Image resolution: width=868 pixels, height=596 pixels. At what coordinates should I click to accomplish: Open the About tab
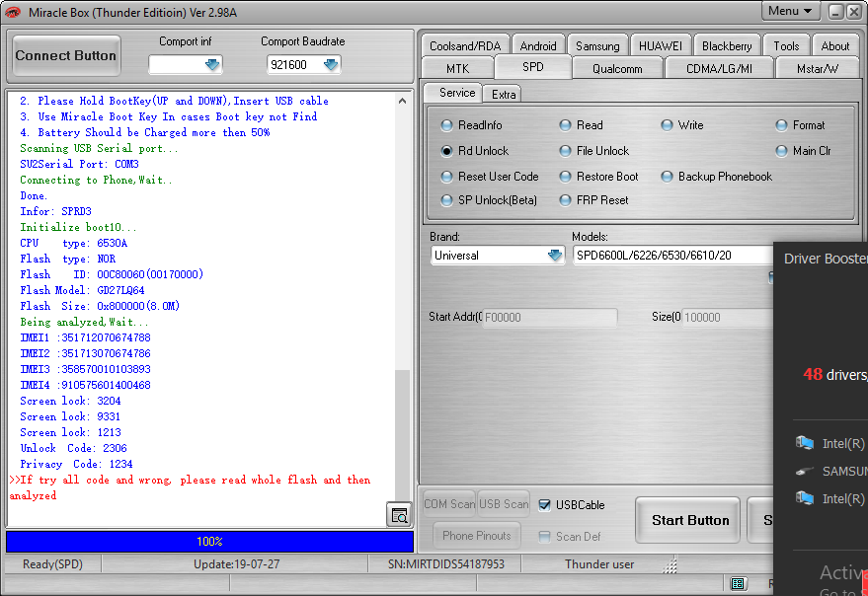click(834, 46)
